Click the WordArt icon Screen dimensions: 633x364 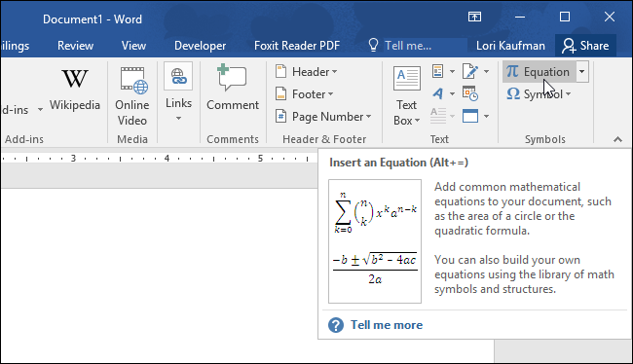tap(438, 94)
